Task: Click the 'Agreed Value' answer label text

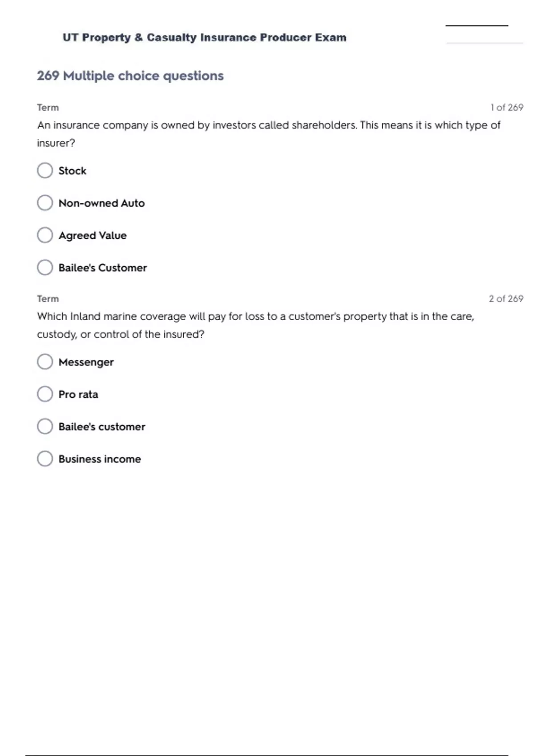Action: (x=93, y=236)
